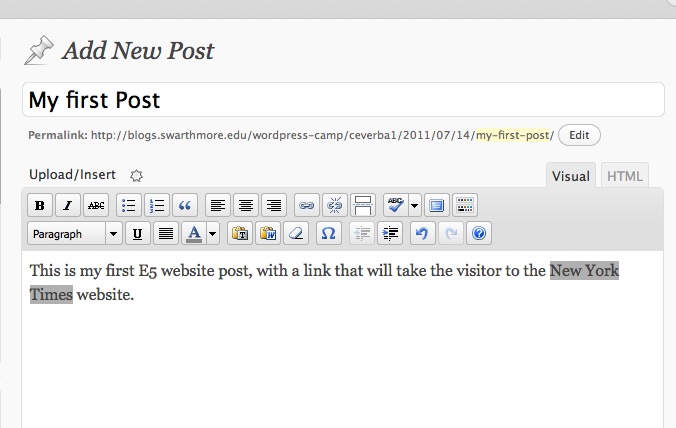
Task: Open the Paragraph format dropdown
Action: [75, 234]
